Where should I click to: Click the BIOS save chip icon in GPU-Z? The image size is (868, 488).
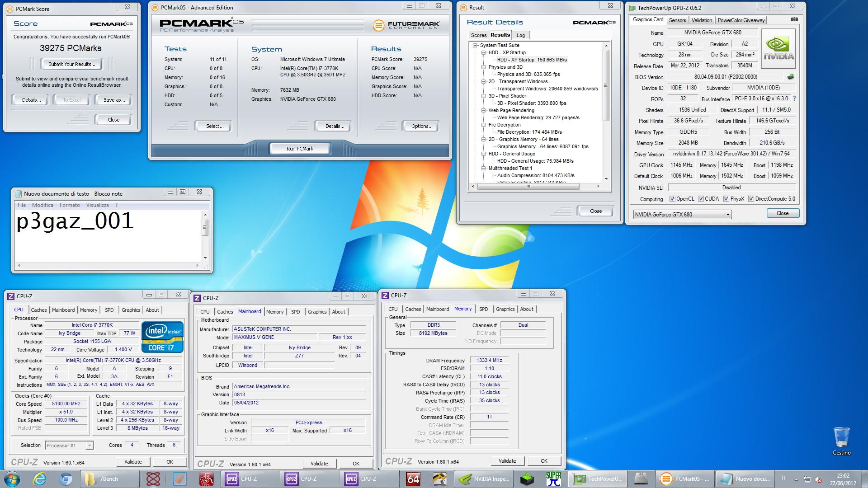(791, 77)
